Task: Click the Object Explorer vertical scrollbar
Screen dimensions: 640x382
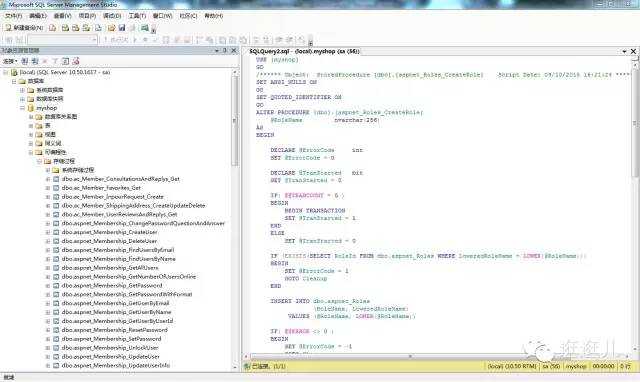Action: point(235,219)
